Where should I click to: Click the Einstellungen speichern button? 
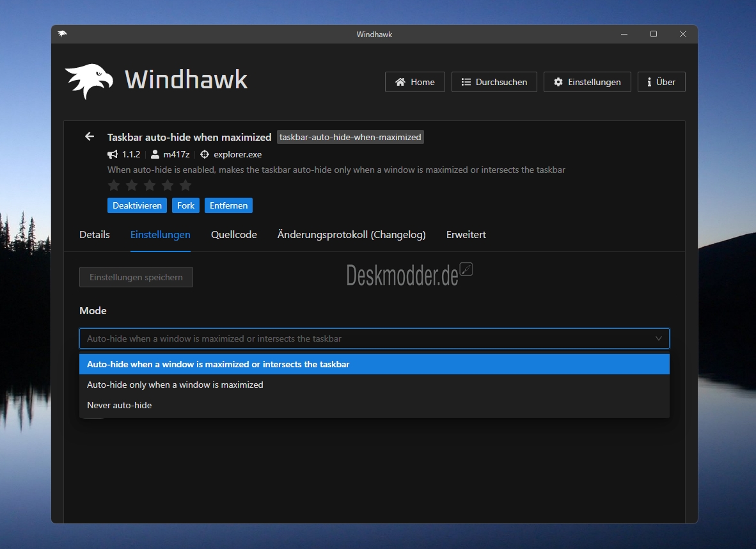click(136, 278)
